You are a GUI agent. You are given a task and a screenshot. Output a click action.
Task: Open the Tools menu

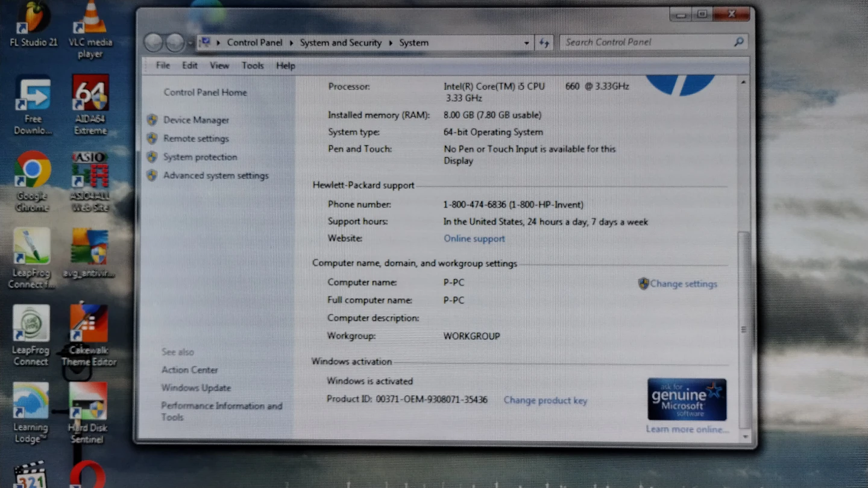253,66
